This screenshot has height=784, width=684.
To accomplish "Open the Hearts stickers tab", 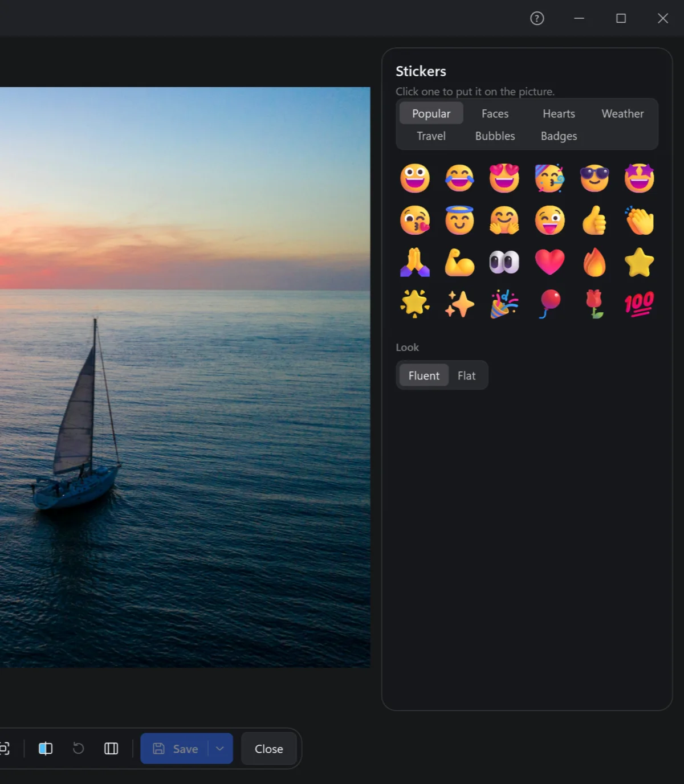I will 559,113.
